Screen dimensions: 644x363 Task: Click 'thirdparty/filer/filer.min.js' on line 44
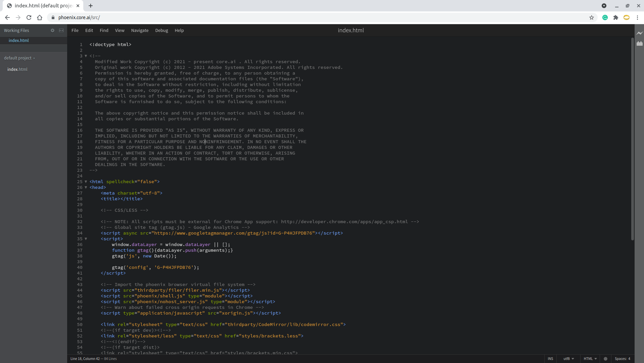point(178,290)
